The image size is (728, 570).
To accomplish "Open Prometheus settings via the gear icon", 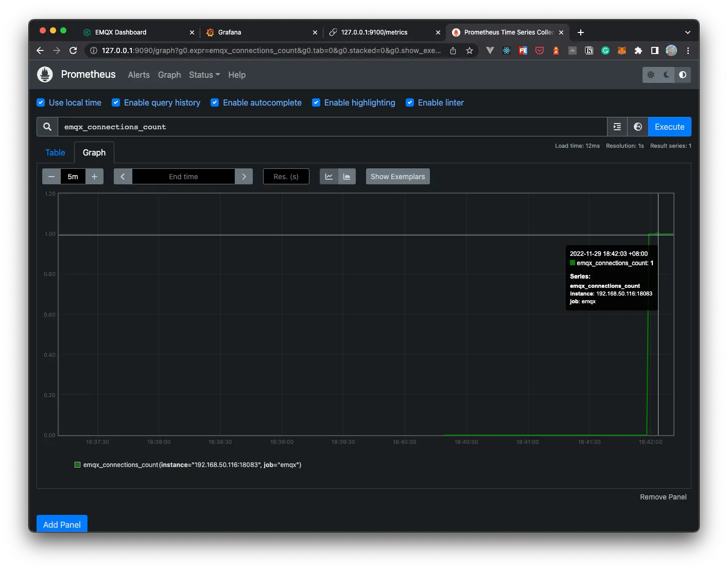I will (650, 75).
